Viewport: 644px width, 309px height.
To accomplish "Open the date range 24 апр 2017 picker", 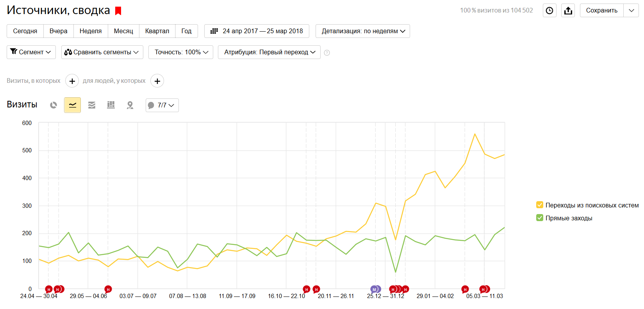I will (x=257, y=31).
